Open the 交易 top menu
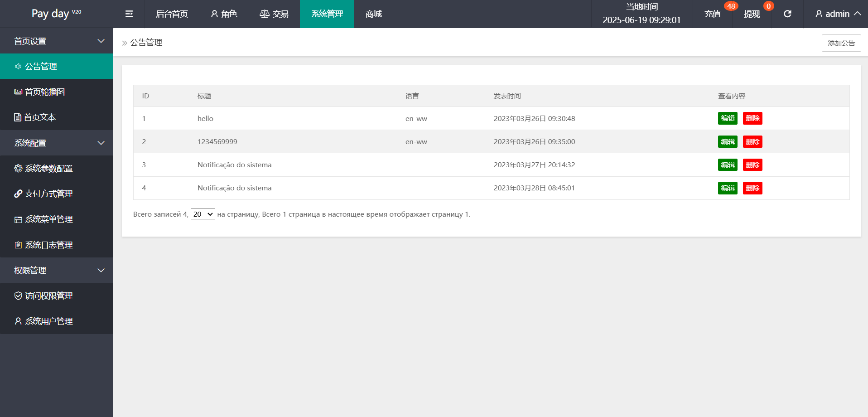This screenshot has width=868, height=417. pos(274,14)
